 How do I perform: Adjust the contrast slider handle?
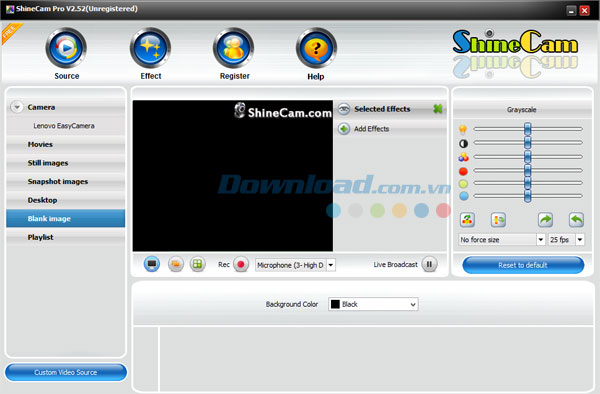(528, 143)
